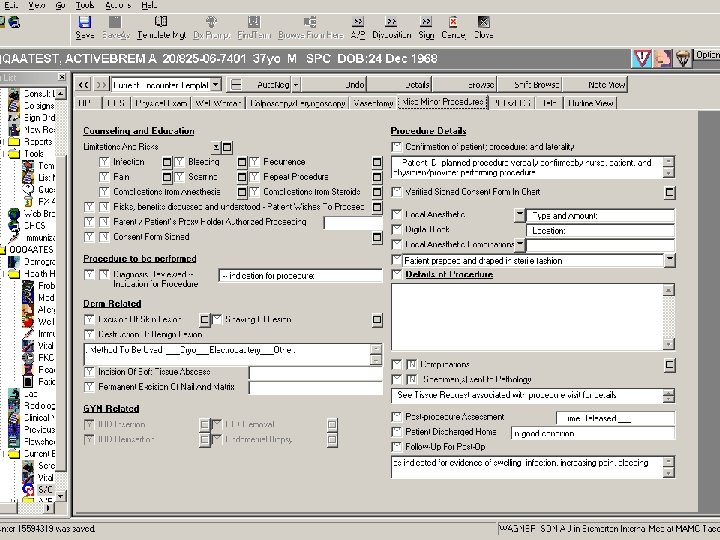Click the indication for procedure field
The image size is (720, 540).
pyautogui.click(x=300, y=276)
